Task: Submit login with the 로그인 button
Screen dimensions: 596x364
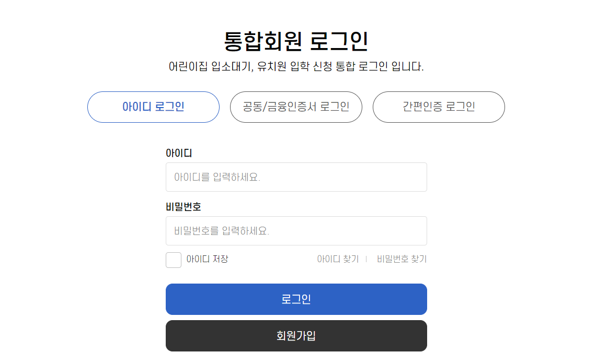Action: point(296,299)
